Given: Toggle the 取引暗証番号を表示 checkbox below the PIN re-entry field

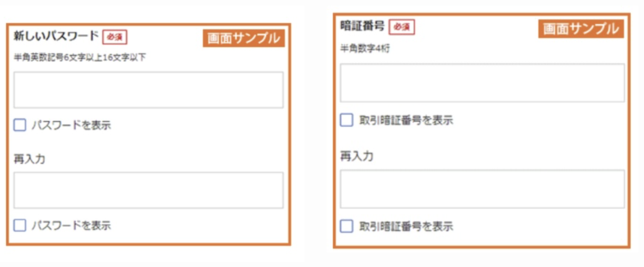Looking at the screenshot, I should tap(347, 227).
